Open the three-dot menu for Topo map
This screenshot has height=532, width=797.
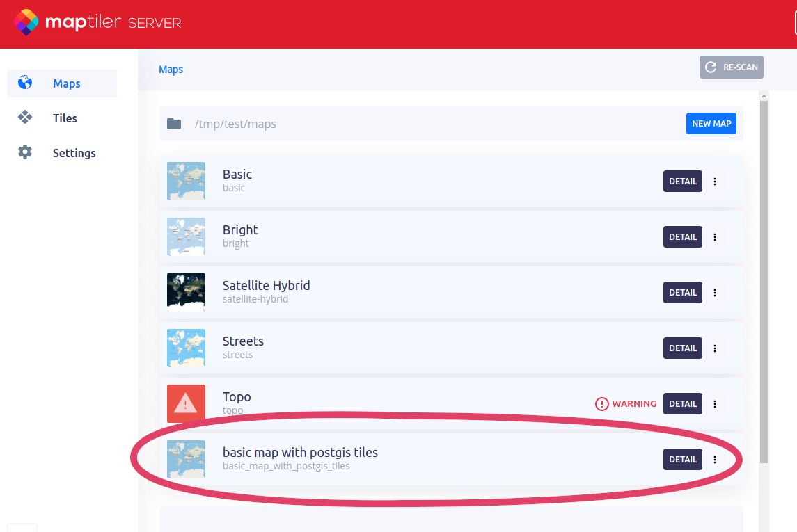pos(715,404)
